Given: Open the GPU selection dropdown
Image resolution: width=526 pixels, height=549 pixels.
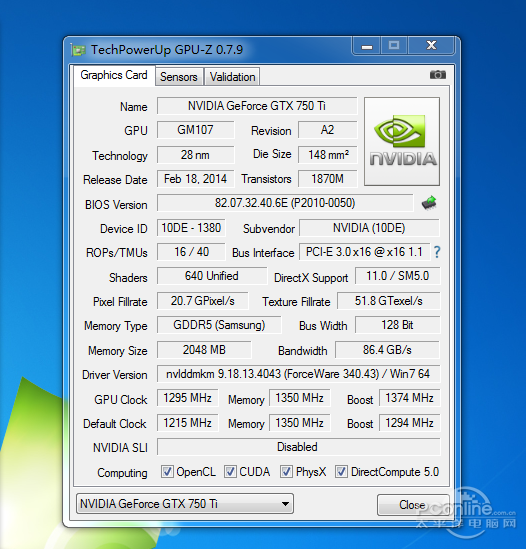Looking at the screenshot, I should [x=185, y=504].
